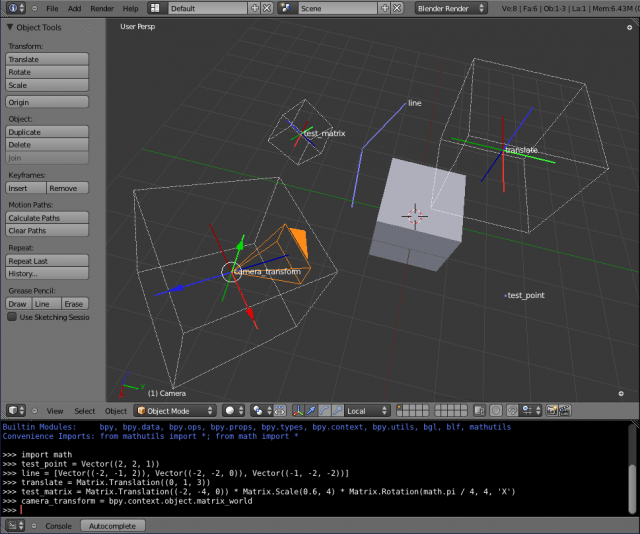
Task: Open the Local transform orientation dropdown
Action: pos(367,411)
